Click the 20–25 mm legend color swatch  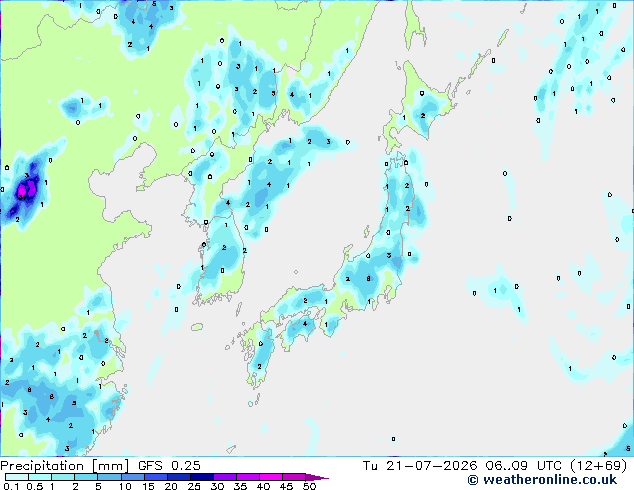(x=178, y=477)
